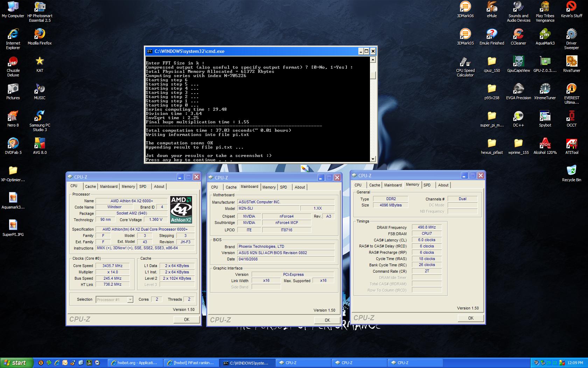
Task: Launch DVDFab 5 from the desktop
Action: [x=13, y=146]
